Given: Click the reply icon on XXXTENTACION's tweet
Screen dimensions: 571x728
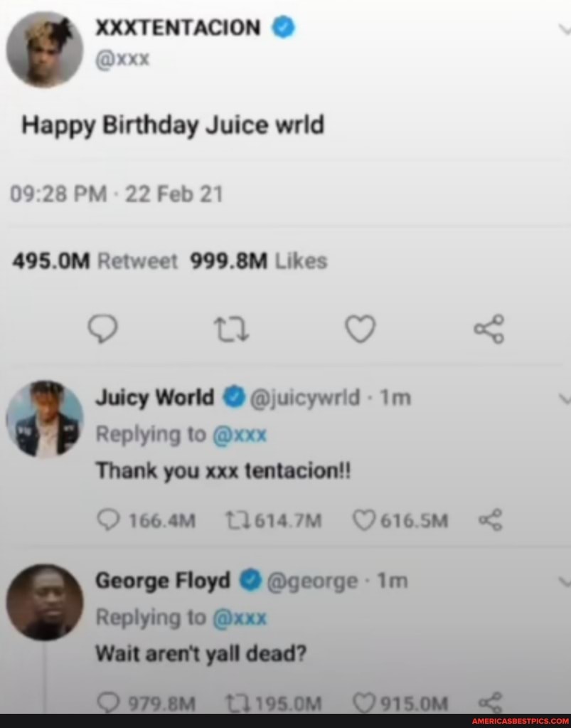Looking at the screenshot, I should 105,329.
